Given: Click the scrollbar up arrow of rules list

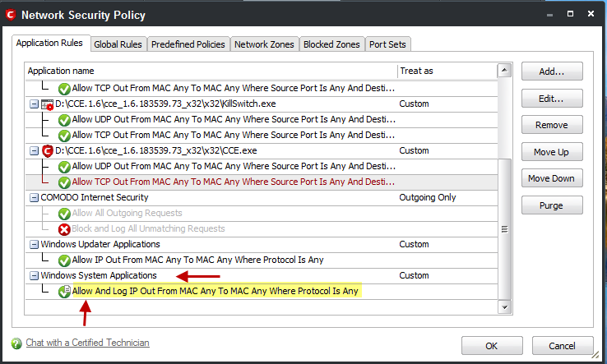Looking at the screenshot, I should pos(504,71).
